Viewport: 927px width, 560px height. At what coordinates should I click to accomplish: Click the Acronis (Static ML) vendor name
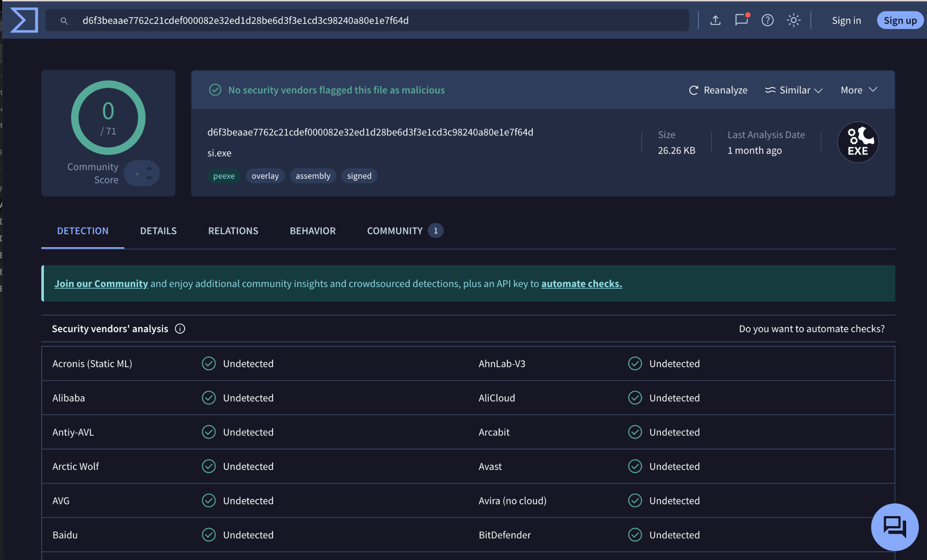[92, 364]
